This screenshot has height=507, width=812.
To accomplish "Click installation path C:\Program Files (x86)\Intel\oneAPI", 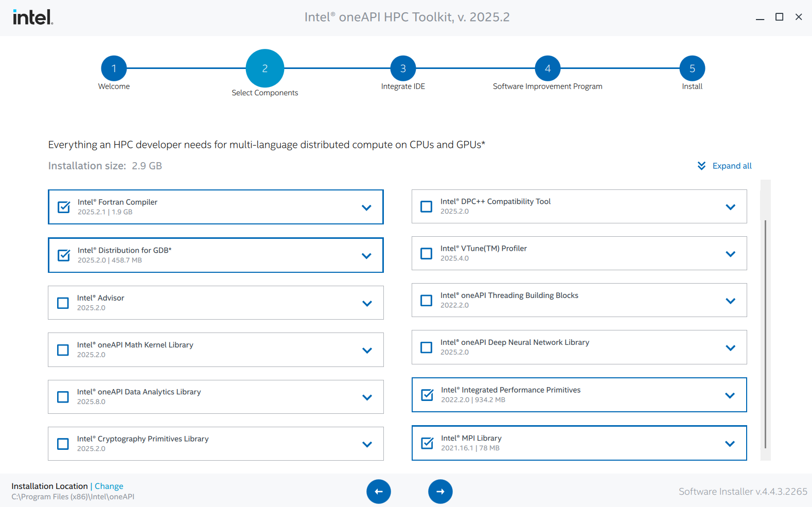I will click(73, 497).
